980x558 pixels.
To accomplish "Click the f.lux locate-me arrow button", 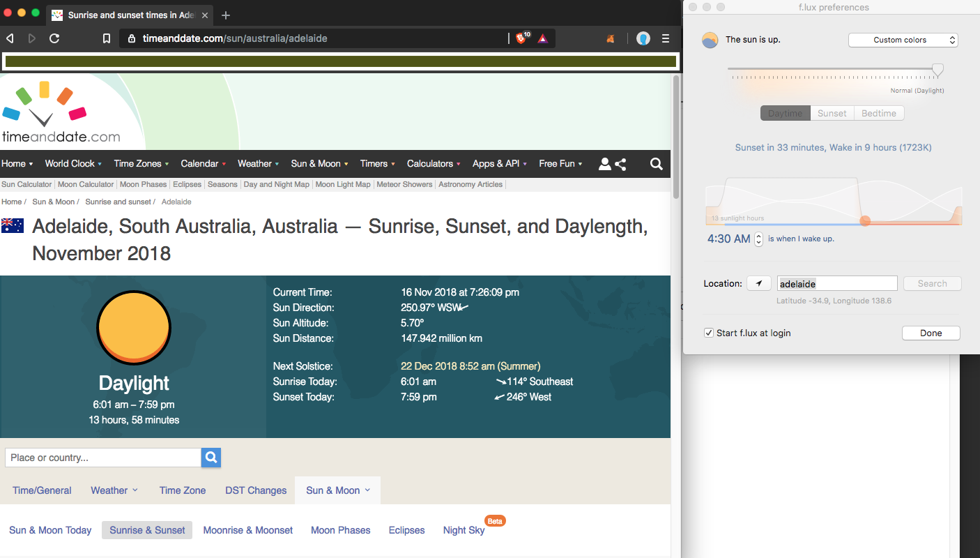I will pos(758,283).
